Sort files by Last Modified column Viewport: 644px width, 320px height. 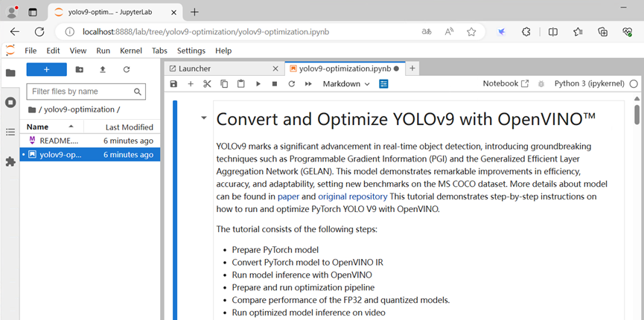[x=122, y=127]
